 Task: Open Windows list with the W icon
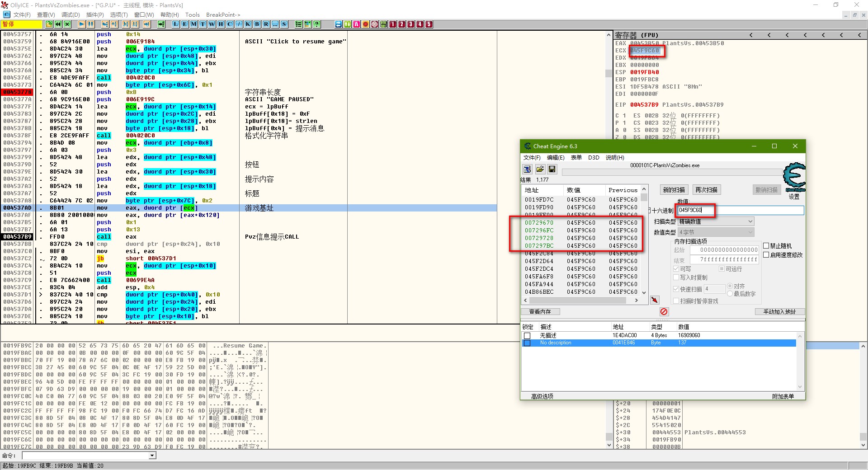(212, 24)
